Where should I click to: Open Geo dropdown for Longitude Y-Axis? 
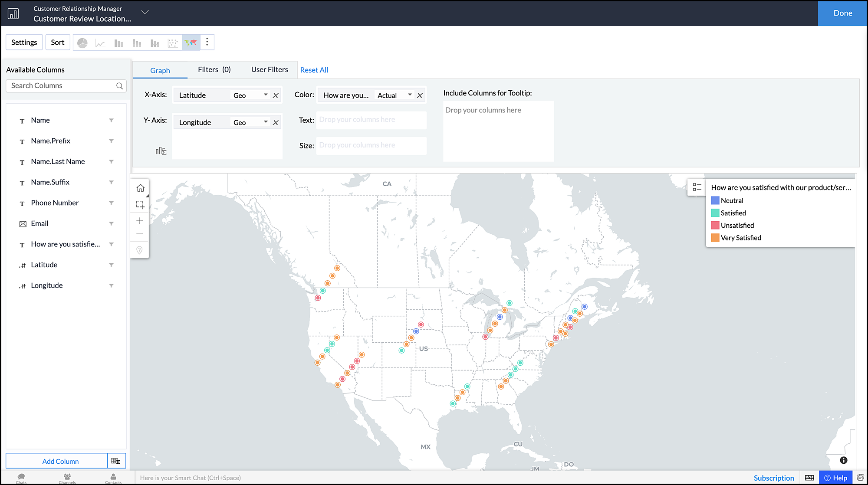pyautogui.click(x=266, y=122)
